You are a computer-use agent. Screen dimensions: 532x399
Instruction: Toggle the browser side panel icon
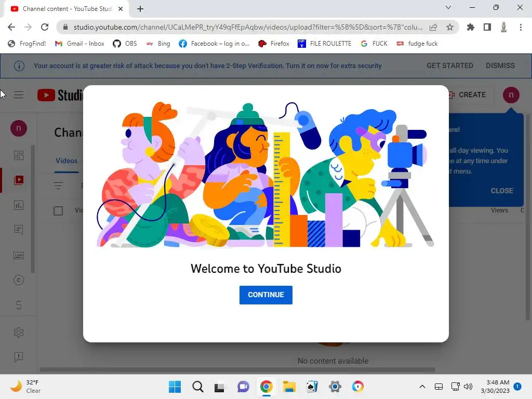click(487, 27)
